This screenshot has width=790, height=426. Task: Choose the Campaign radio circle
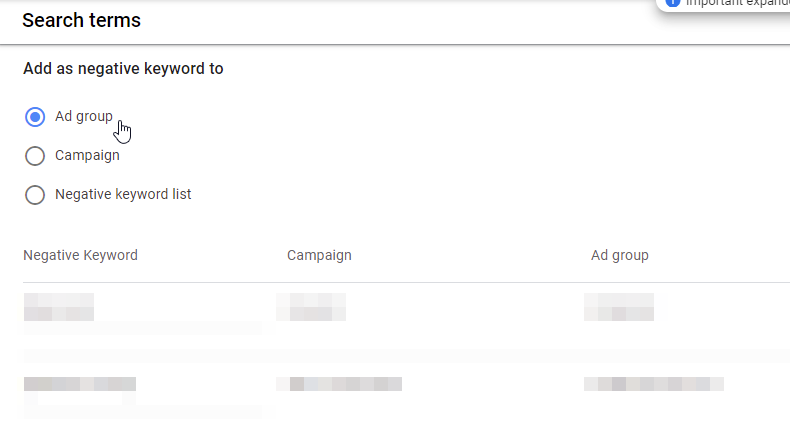coord(35,156)
